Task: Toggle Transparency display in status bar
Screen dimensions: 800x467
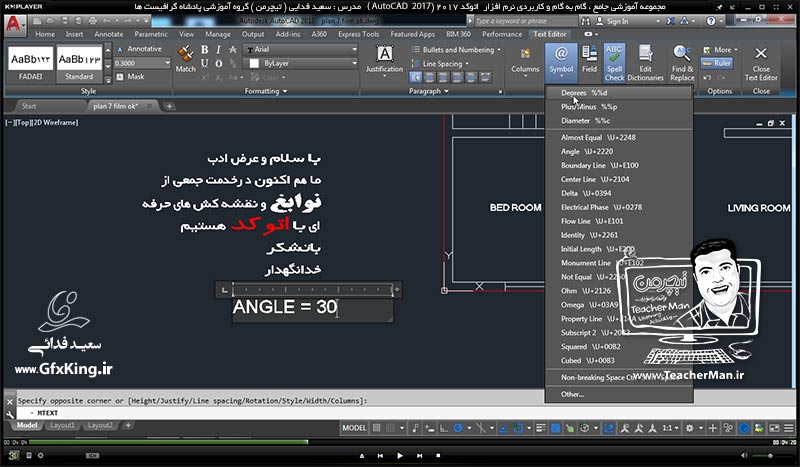Action: click(555, 428)
